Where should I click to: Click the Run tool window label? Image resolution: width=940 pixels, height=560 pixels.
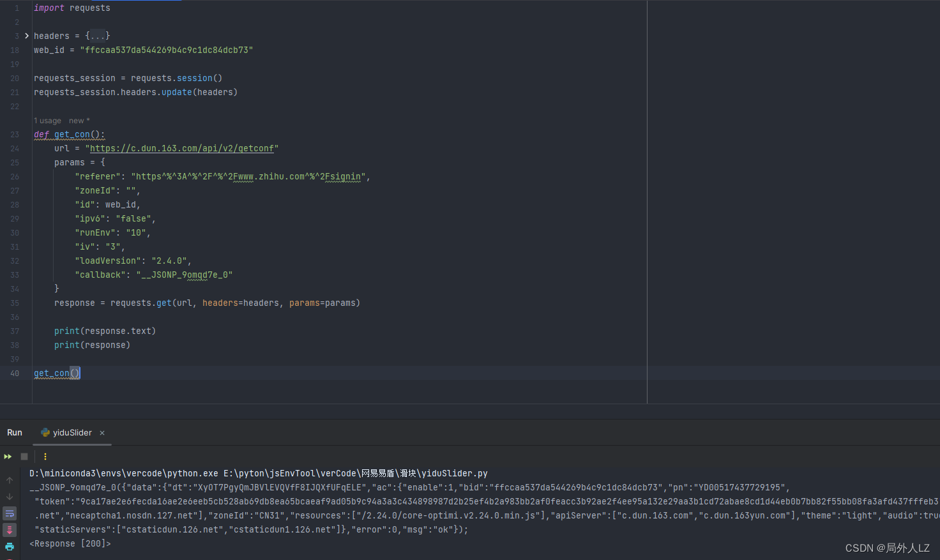pos(15,433)
